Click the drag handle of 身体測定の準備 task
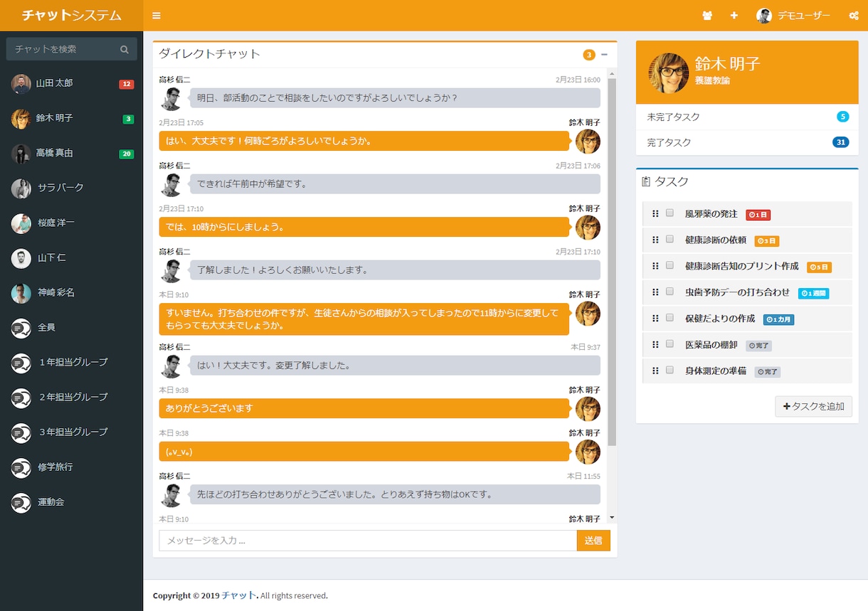Viewport: 868px width, 611px height. [655, 371]
